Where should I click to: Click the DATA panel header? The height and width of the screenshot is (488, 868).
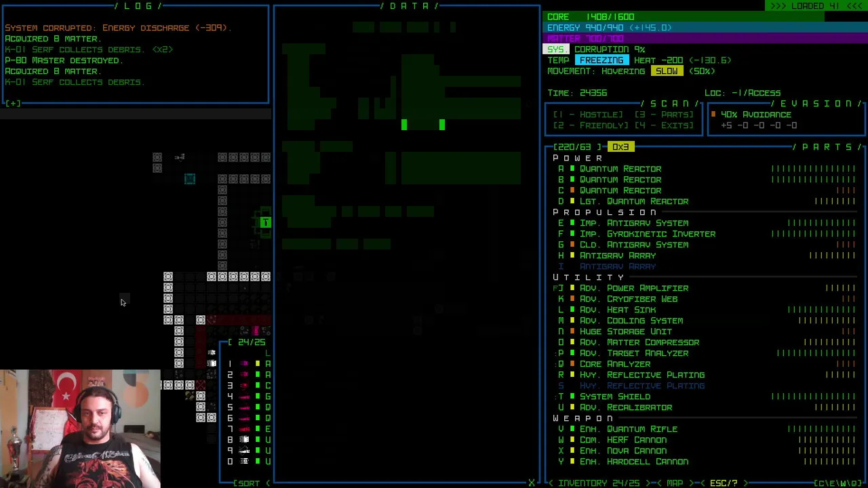pos(409,6)
